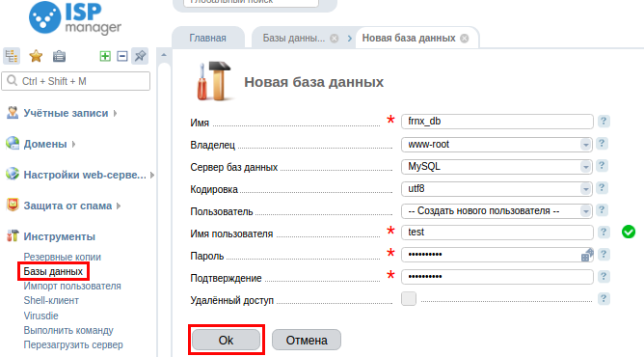Expand Защита от спама section

(x=67, y=206)
